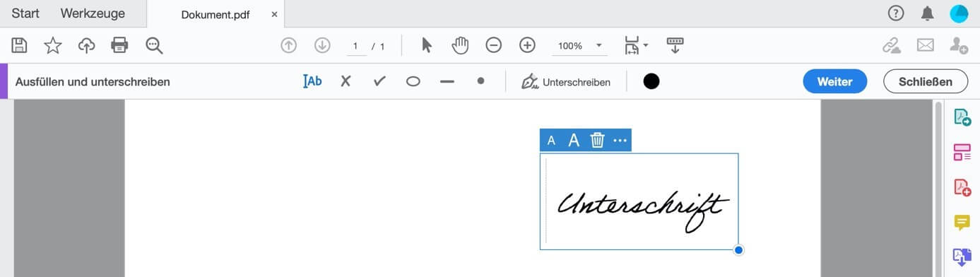Click the blue resize handle of signature box

738,250
